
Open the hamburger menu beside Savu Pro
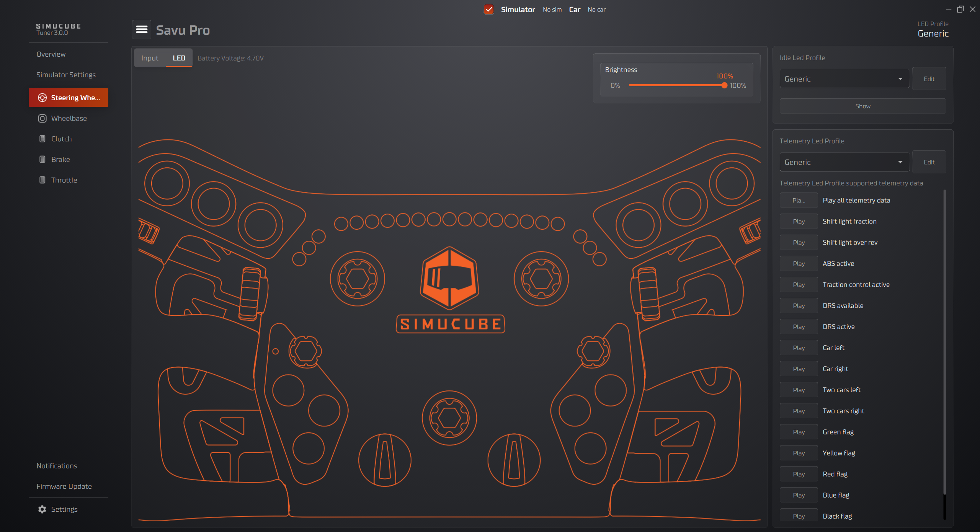point(142,29)
